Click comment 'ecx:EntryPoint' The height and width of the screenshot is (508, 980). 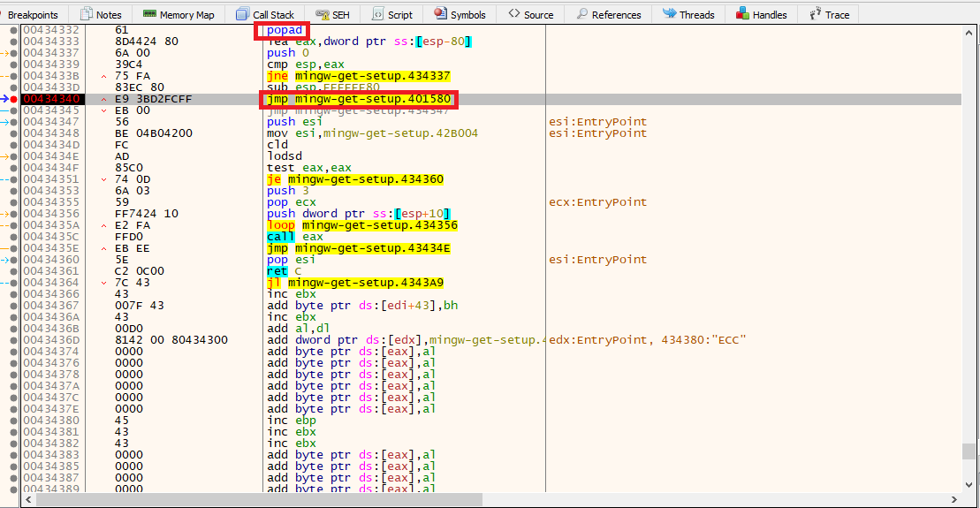click(597, 202)
